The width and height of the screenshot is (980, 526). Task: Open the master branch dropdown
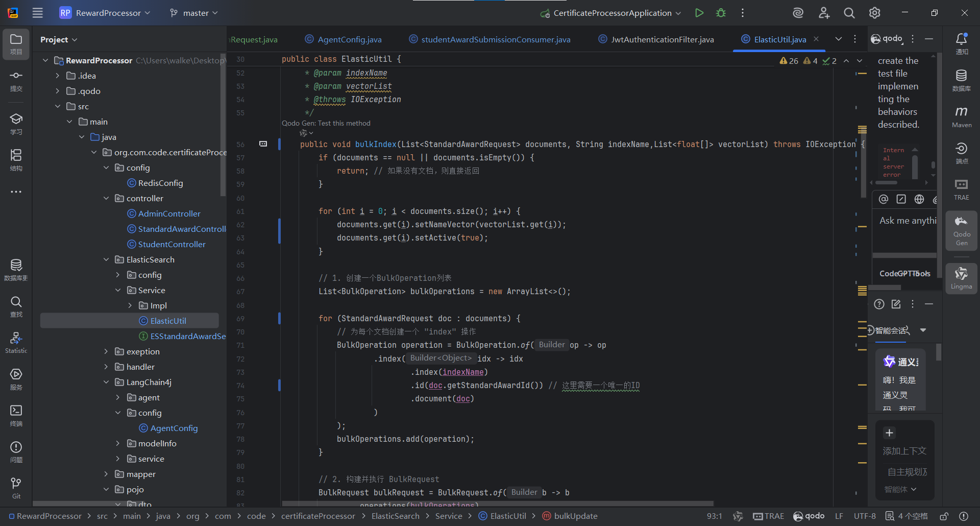[x=194, y=13]
